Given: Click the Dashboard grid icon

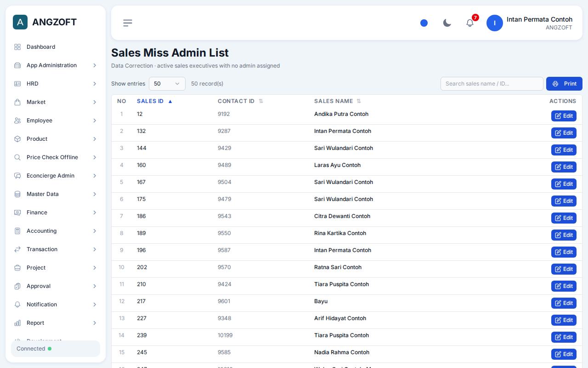Looking at the screenshot, I should (x=17, y=47).
